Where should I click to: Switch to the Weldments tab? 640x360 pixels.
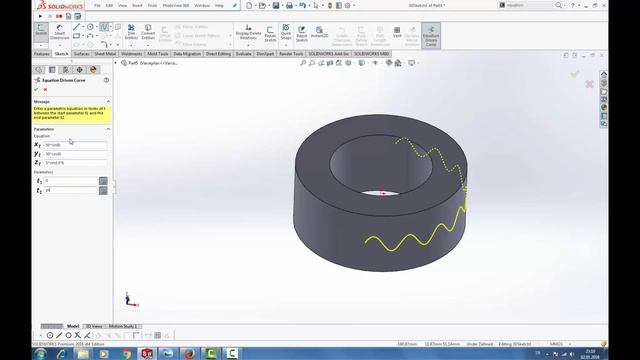tap(131, 54)
